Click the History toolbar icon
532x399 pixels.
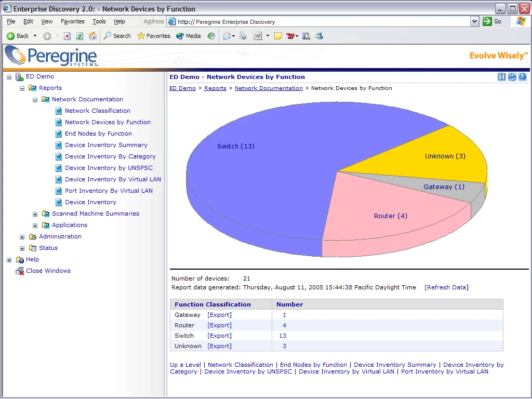coord(211,36)
